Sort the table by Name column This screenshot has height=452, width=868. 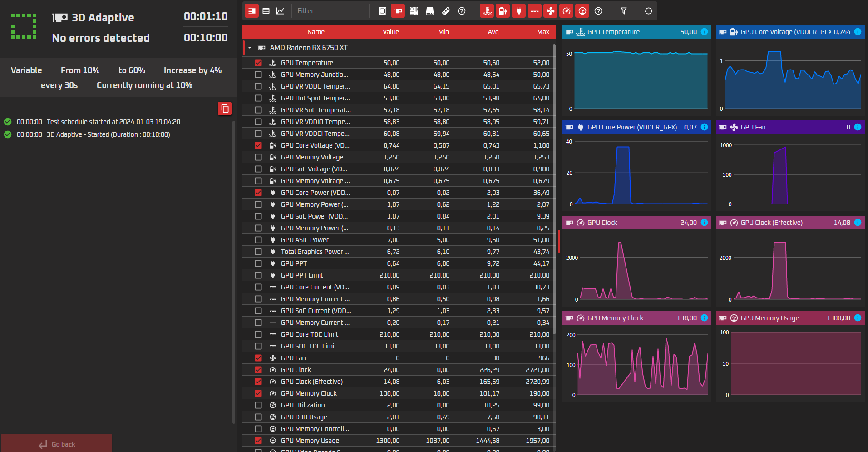point(316,32)
